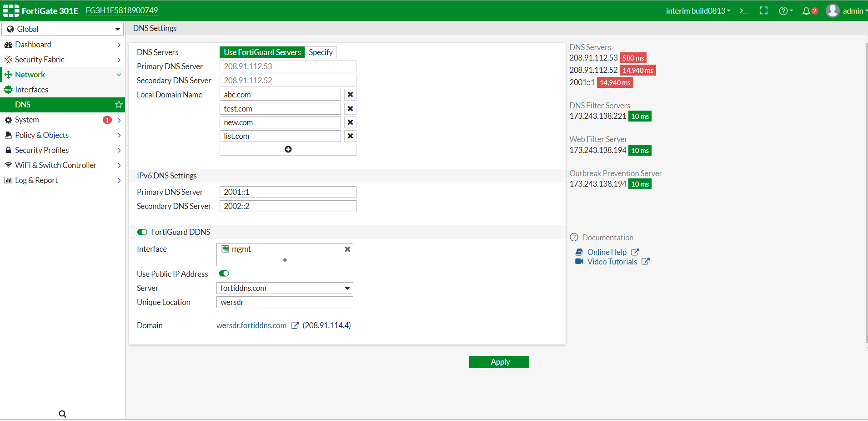Click the IPv6 Secondary DNS Server field
868x421 pixels.
[x=288, y=206]
